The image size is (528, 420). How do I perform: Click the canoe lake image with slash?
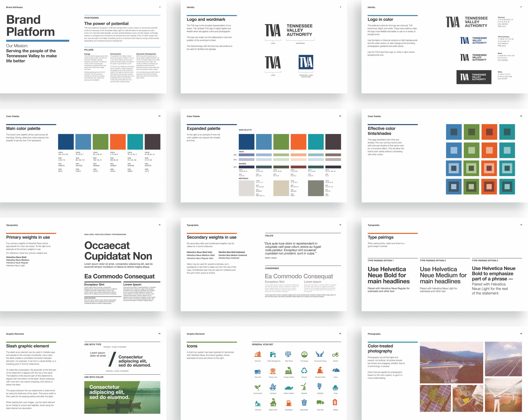122,397
